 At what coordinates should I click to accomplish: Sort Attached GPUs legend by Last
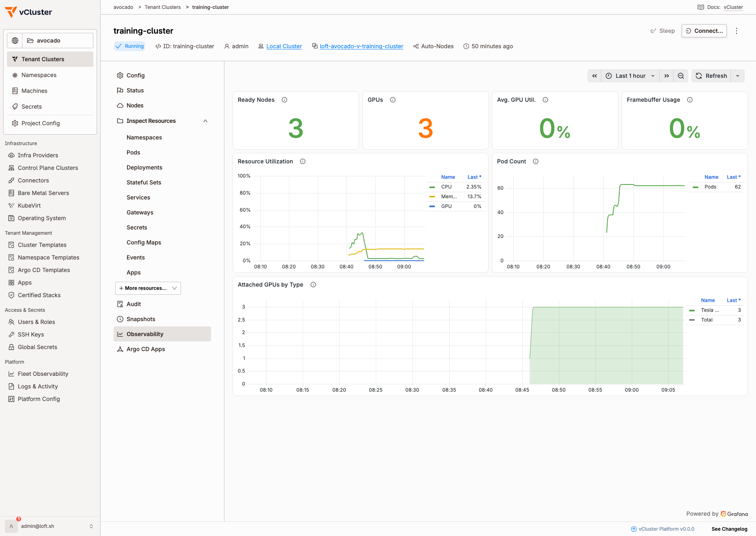(734, 300)
